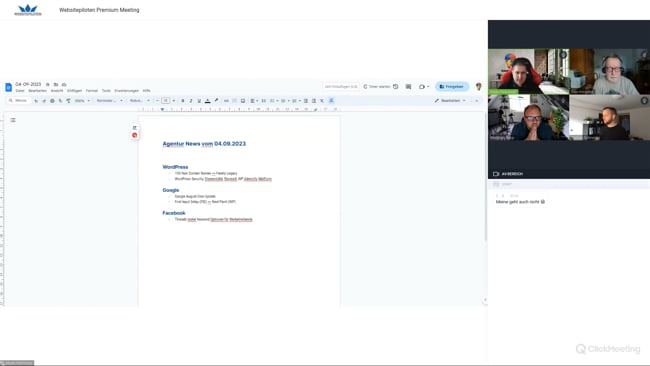Click the insert link icon
The image size is (650, 366).
(x=226, y=101)
